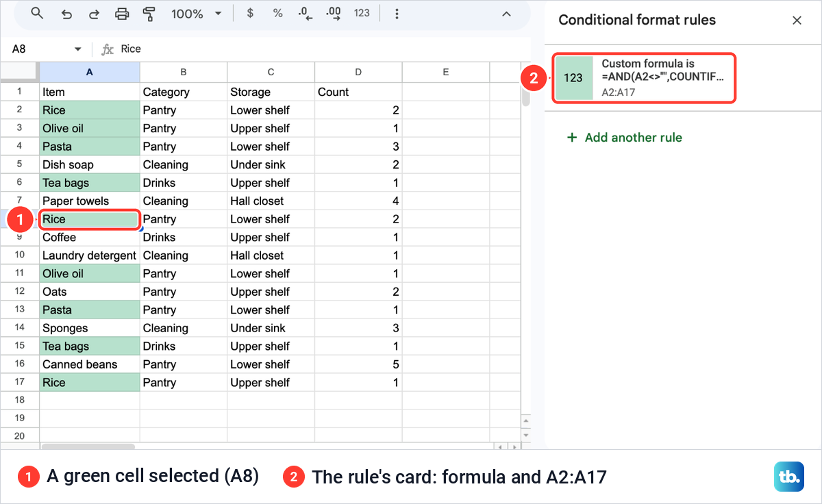Select row 10 header
822x504 pixels.
click(x=19, y=255)
